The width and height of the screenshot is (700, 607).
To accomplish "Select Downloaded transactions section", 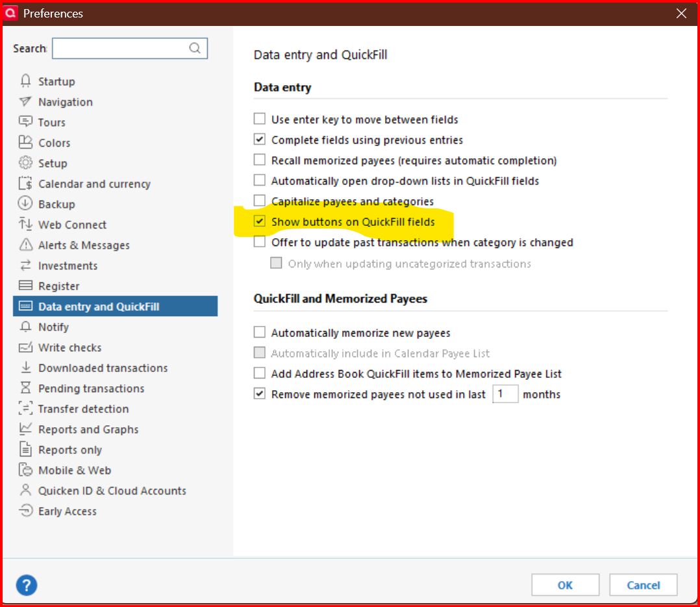I will tap(103, 367).
